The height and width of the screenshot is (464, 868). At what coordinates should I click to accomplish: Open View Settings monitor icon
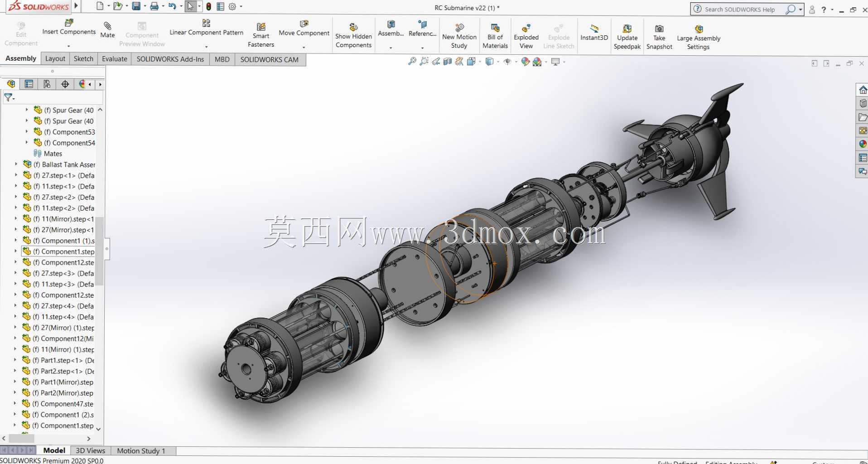[x=555, y=61]
